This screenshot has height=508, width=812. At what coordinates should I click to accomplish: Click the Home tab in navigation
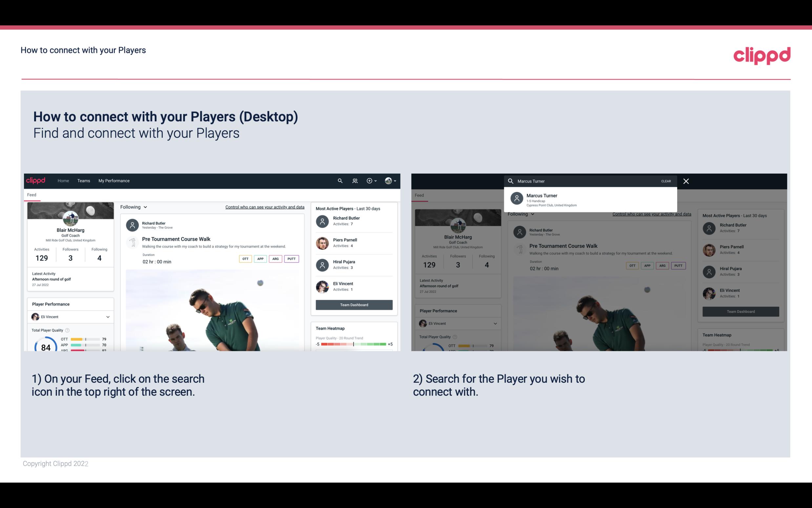[63, 180]
